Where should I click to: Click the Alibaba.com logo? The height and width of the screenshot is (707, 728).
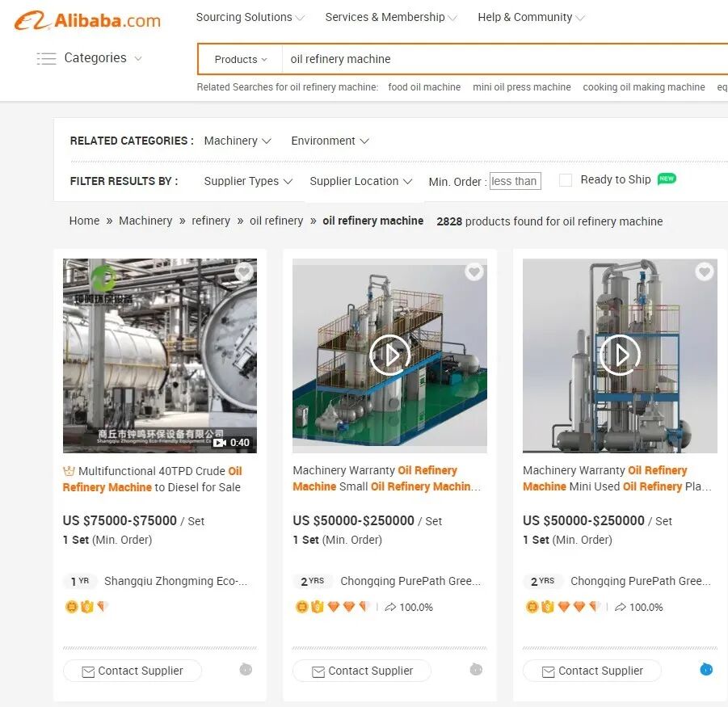(87, 20)
